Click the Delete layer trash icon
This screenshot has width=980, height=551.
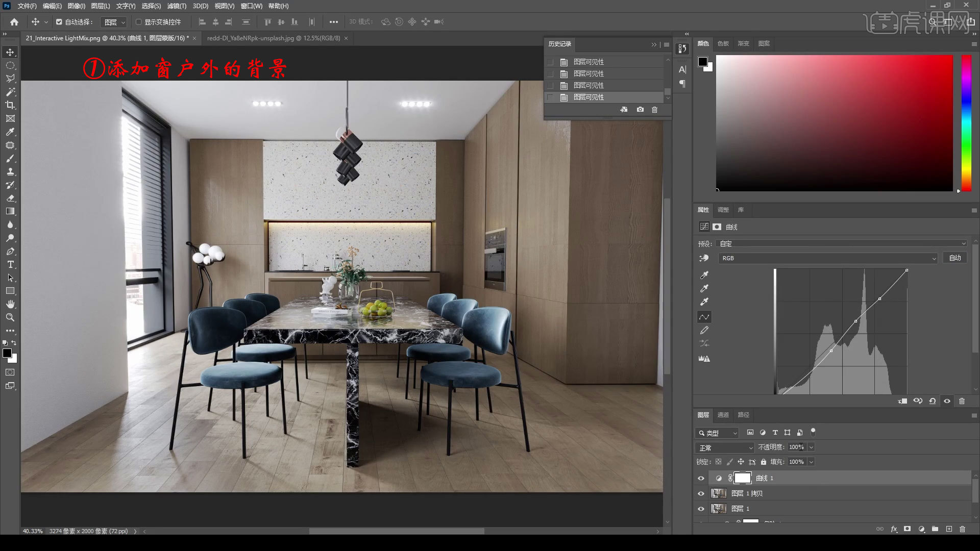963,530
